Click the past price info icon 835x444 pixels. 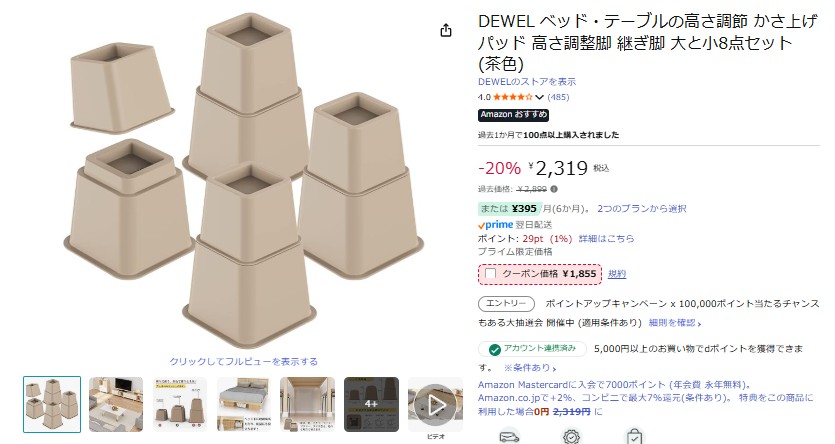pyautogui.click(x=554, y=189)
